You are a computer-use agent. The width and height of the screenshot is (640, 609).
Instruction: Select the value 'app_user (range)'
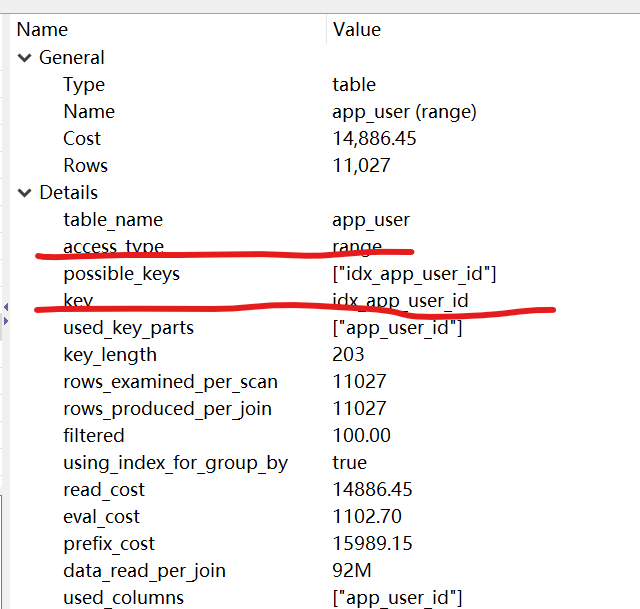pos(404,112)
